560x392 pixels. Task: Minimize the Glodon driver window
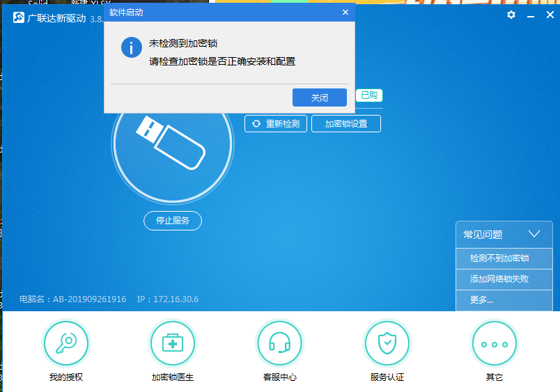(x=531, y=15)
